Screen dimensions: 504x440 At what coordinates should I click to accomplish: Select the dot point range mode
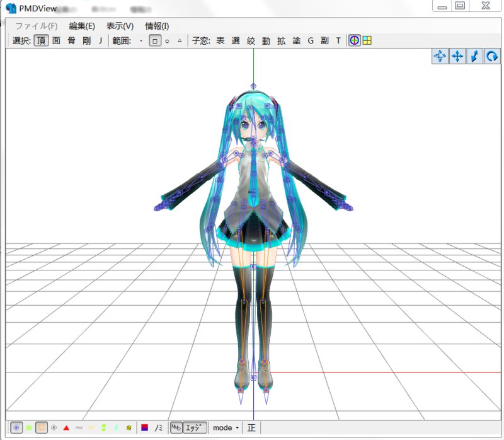pos(141,41)
